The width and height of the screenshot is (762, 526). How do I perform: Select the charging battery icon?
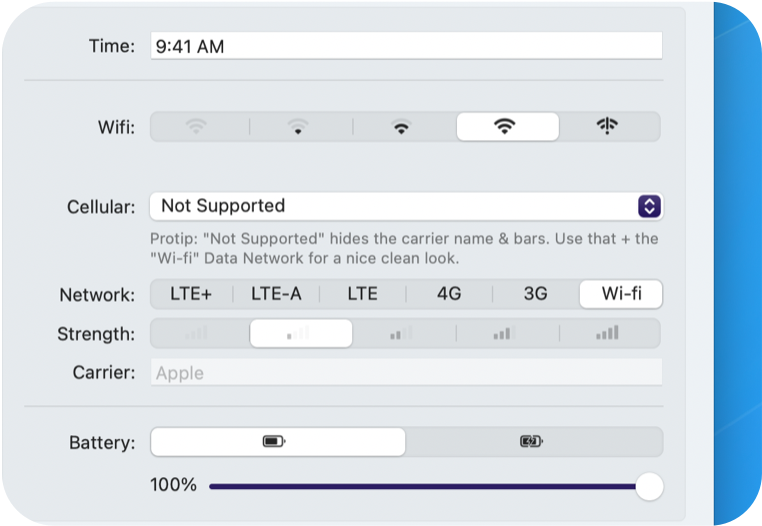tap(532, 441)
